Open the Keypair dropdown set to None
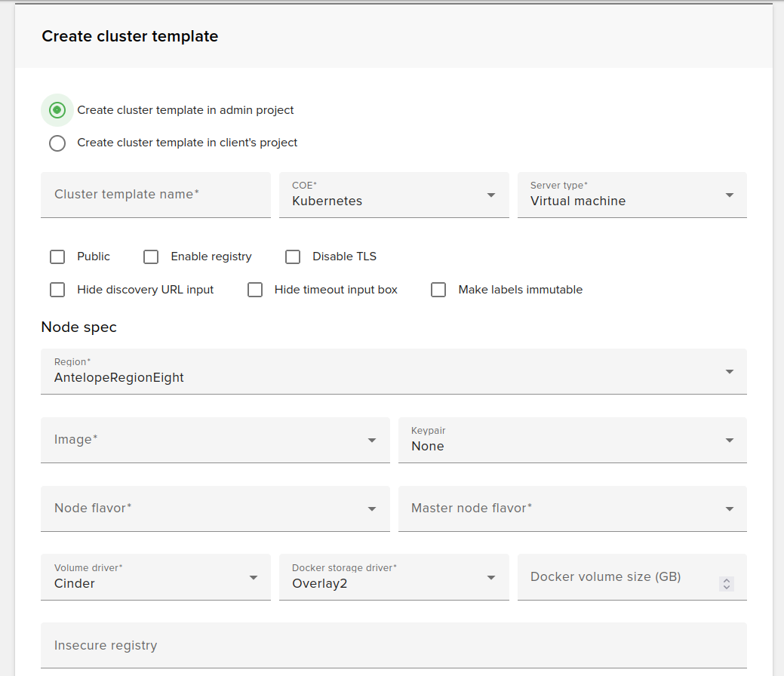The height and width of the screenshot is (676, 784). pyautogui.click(x=729, y=440)
